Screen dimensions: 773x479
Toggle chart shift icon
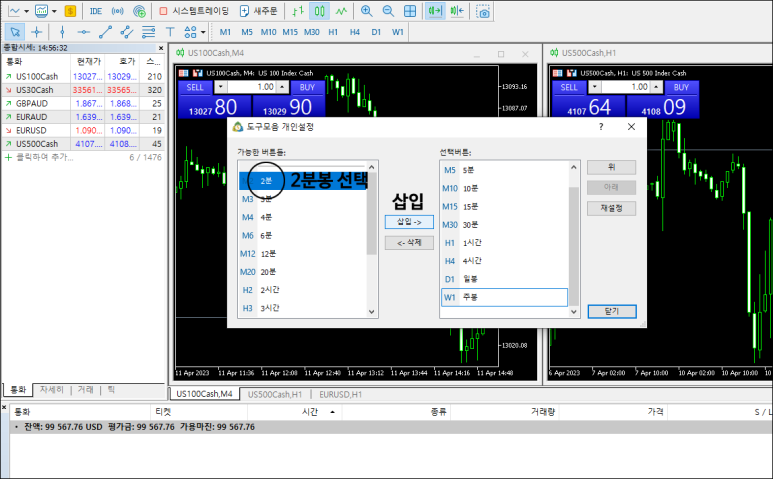[457, 11]
